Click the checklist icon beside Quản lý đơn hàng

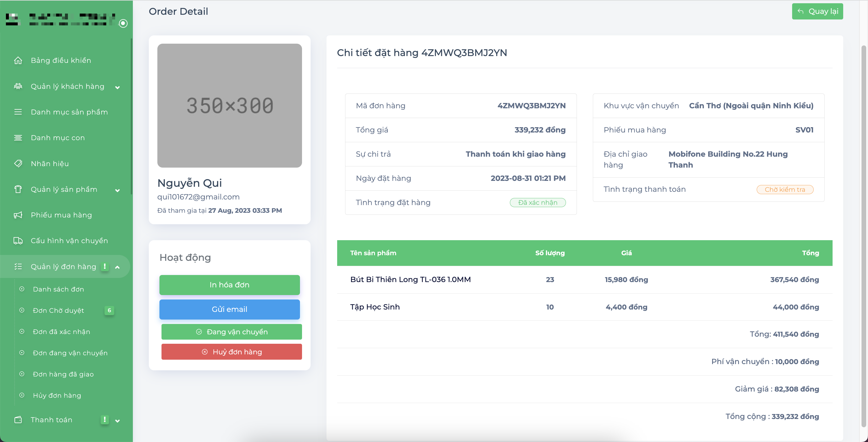point(18,267)
